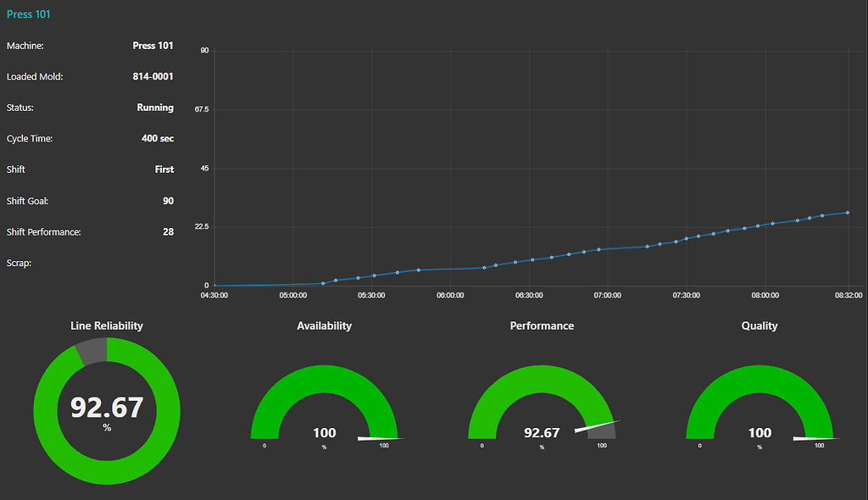
Task: Click the Loaded Mold value 814-0001
Action: 153,76
